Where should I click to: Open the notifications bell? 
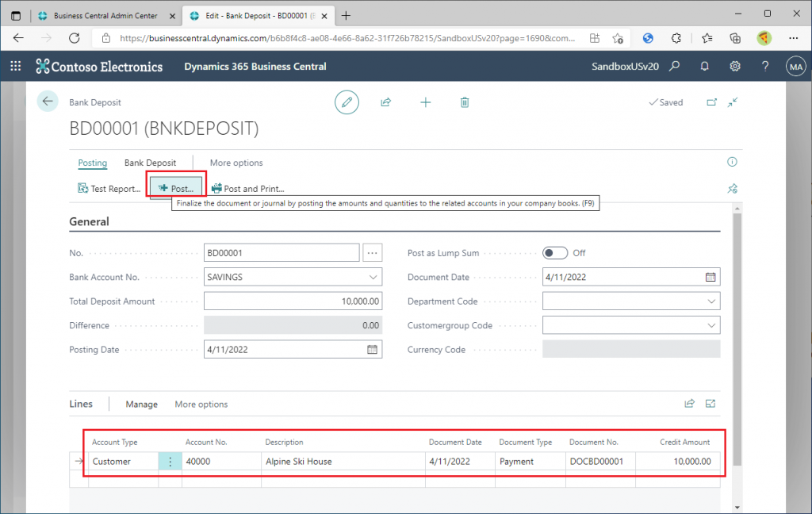704,67
